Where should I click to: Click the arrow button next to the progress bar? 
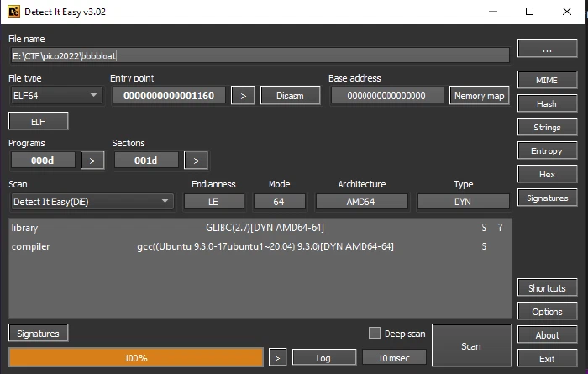coord(277,358)
